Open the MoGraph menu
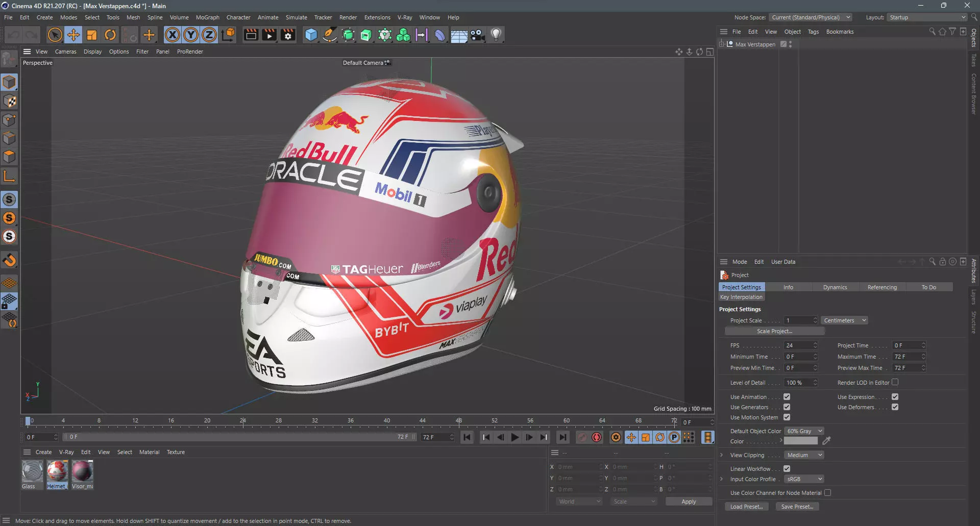 (207, 17)
